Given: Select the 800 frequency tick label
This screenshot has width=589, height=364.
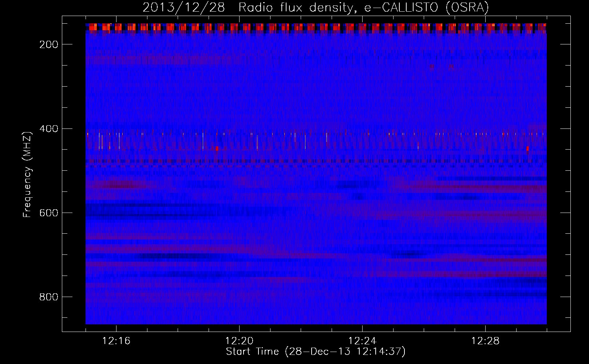Looking at the screenshot, I should (x=48, y=297).
